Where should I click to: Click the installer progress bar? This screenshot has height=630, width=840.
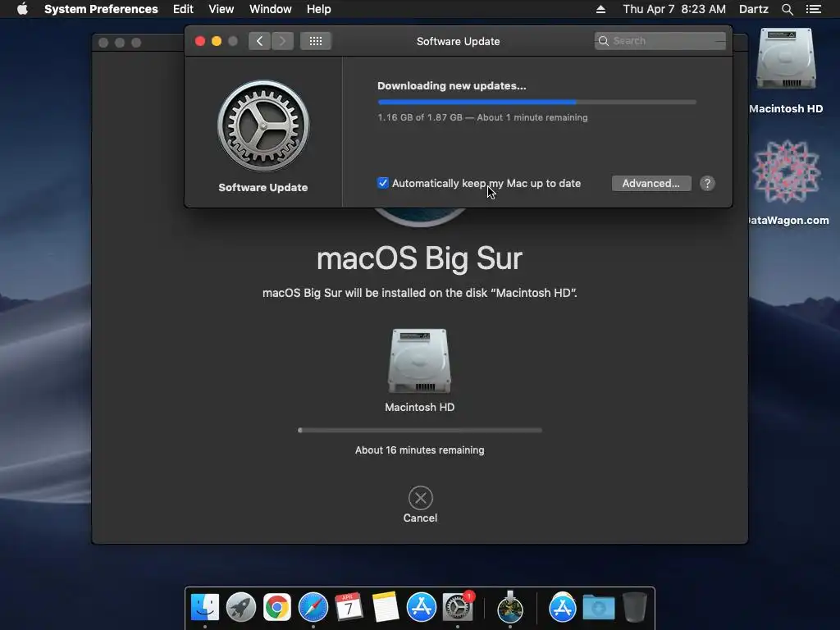click(420, 430)
